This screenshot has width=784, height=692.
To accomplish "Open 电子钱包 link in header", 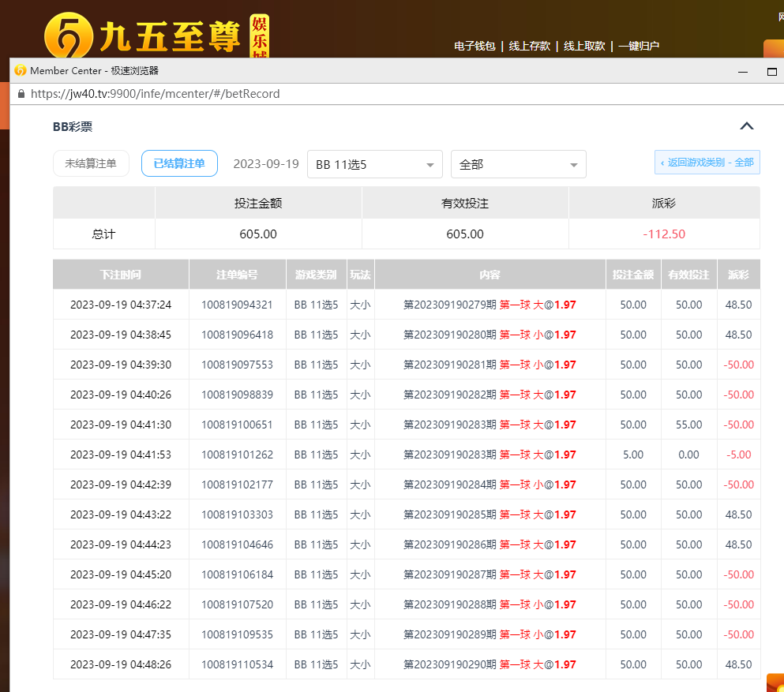I will [x=475, y=46].
